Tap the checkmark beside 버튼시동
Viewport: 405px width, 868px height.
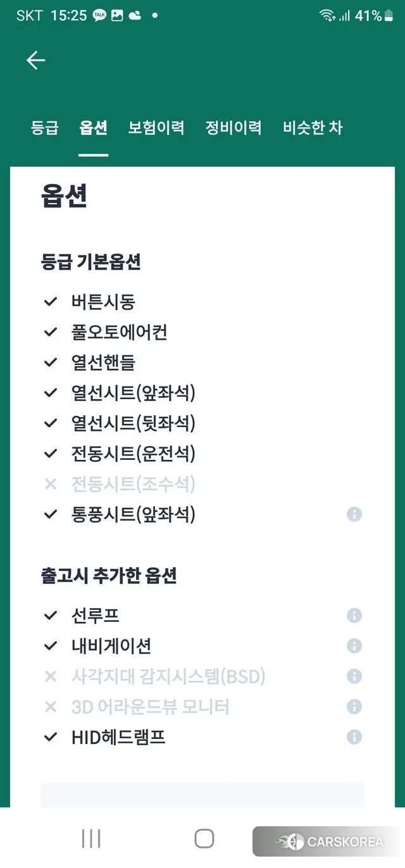51,302
